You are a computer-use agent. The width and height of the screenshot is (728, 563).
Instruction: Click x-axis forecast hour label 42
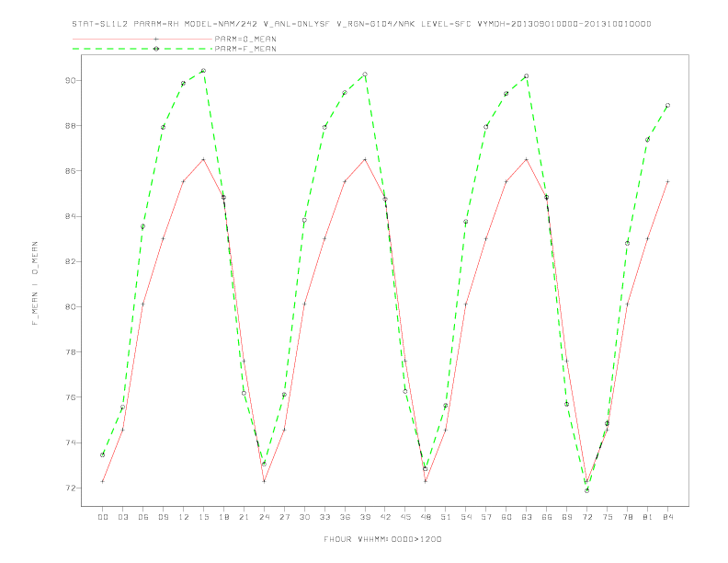(385, 517)
